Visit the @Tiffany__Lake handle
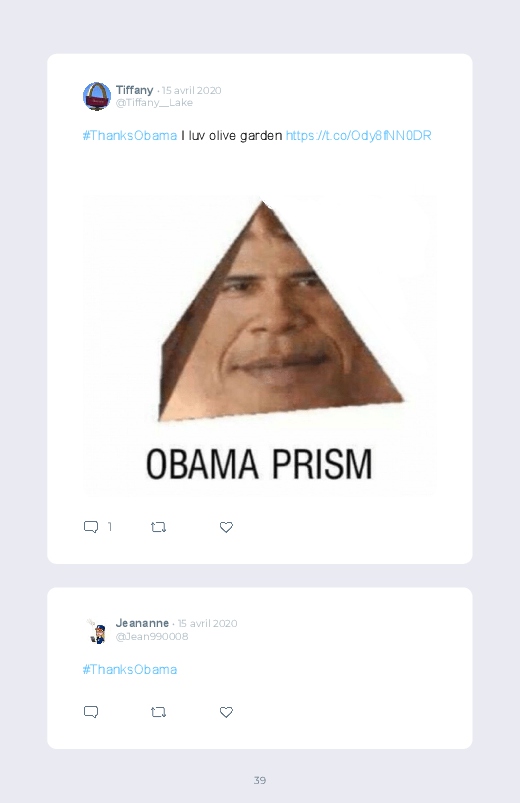The width and height of the screenshot is (520, 803). pyautogui.click(x=154, y=102)
